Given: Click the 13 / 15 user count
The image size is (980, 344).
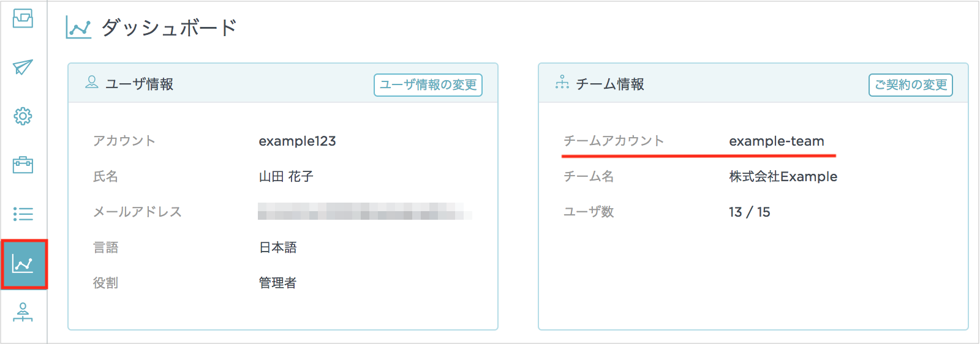Looking at the screenshot, I should pos(750,212).
